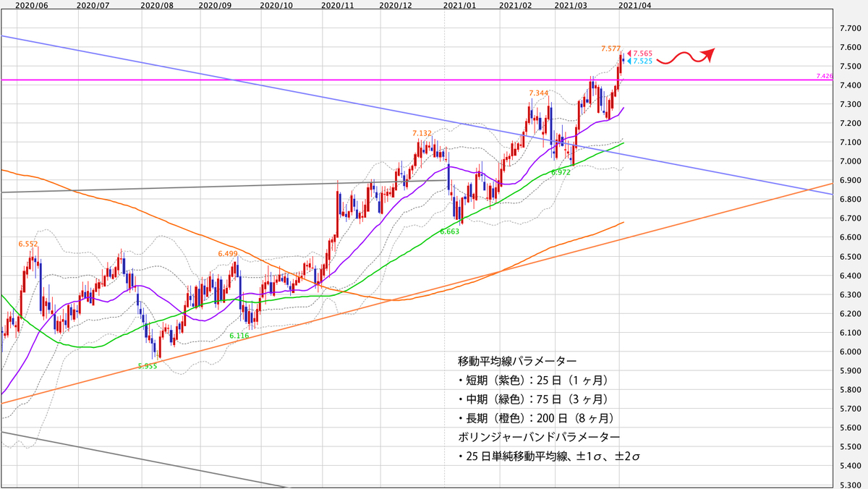The image size is (868, 489).
Task: Click the 2021/04 date label
Action: (635, 4)
